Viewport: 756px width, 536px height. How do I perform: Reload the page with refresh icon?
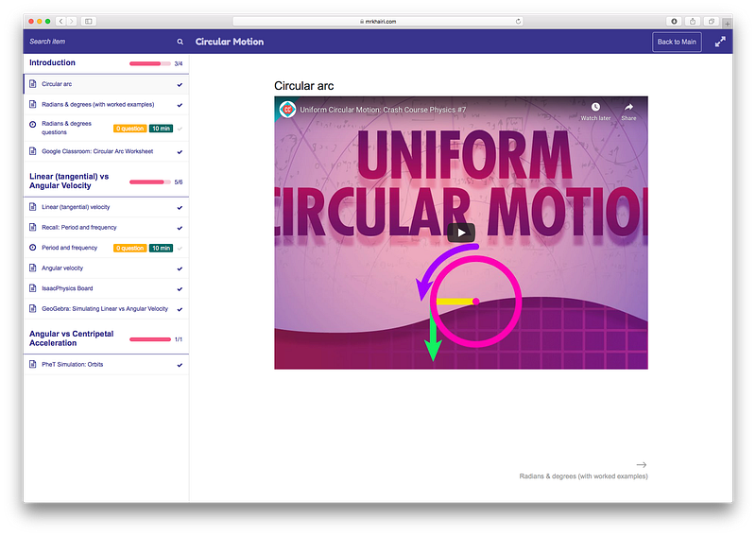(518, 21)
